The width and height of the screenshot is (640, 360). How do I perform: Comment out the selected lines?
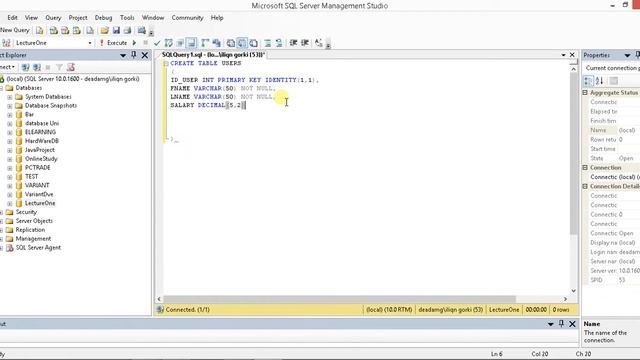click(x=267, y=43)
